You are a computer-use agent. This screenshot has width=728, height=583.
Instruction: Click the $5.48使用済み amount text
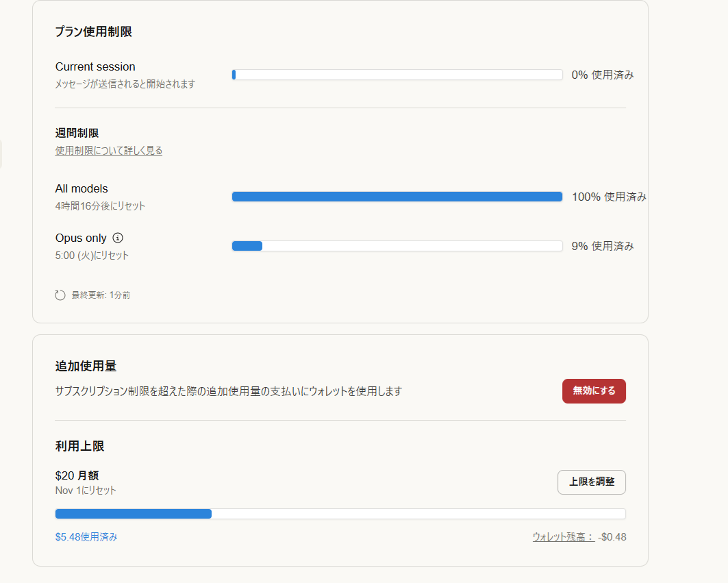click(86, 537)
